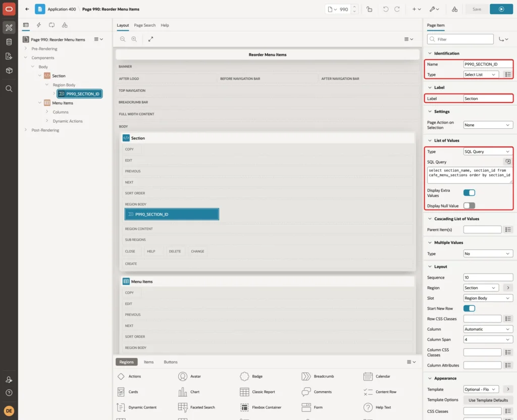
Task: Expand Columns node under Menu Items
Action: [47, 112]
